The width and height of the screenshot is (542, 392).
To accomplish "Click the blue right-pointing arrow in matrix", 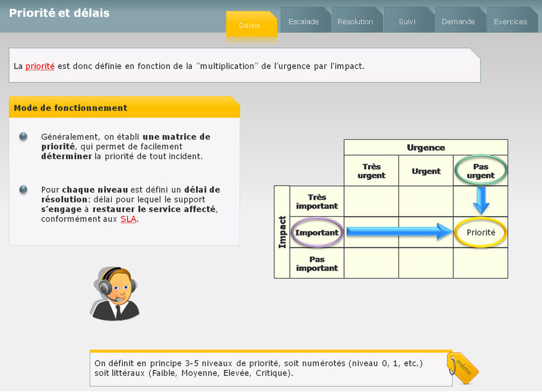I will tap(400, 232).
